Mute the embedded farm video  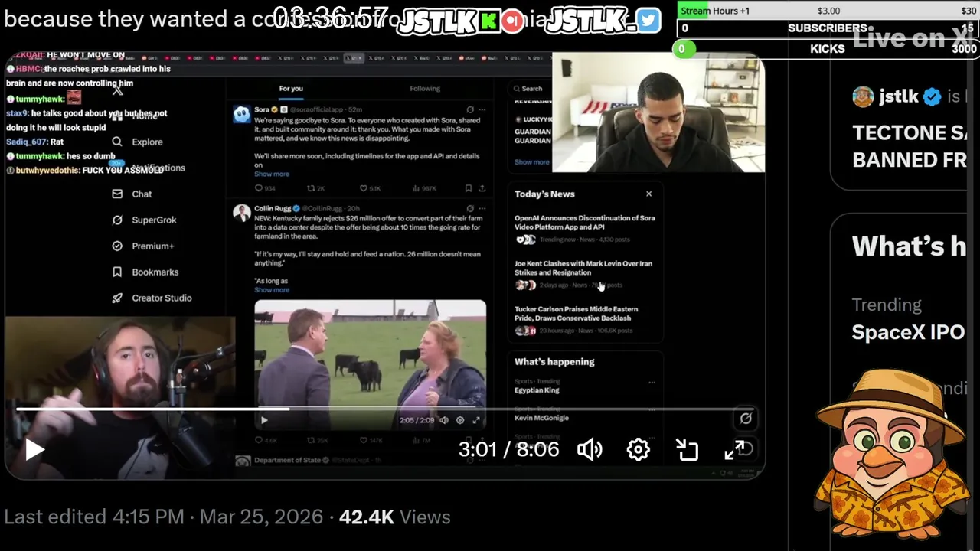point(444,420)
